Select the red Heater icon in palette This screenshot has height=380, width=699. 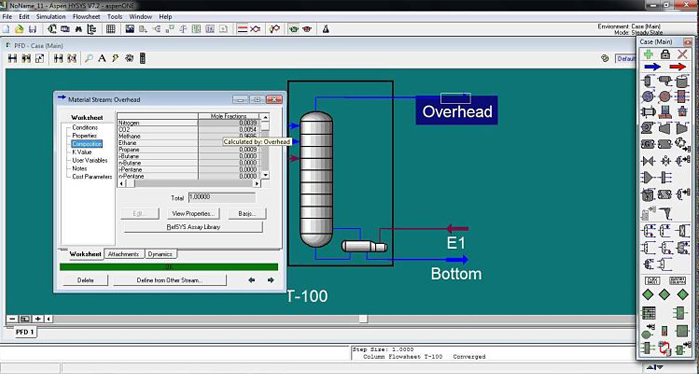[665, 96]
